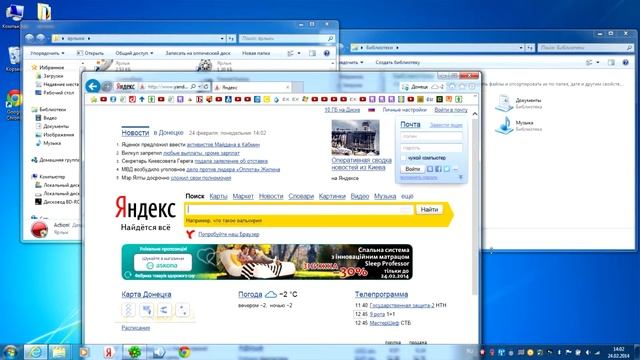
Task: Click the Twitter login icon in the Почта box
Action: click(x=447, y=169)
